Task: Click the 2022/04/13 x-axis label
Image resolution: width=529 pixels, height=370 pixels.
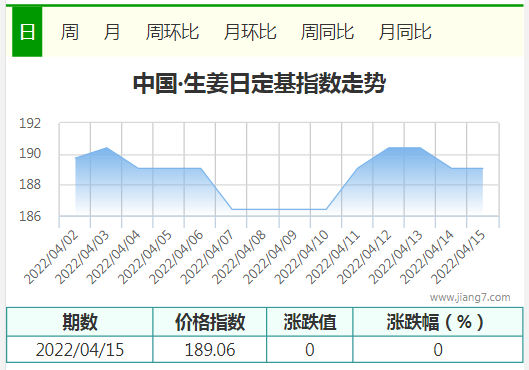Action: point(395,257)
